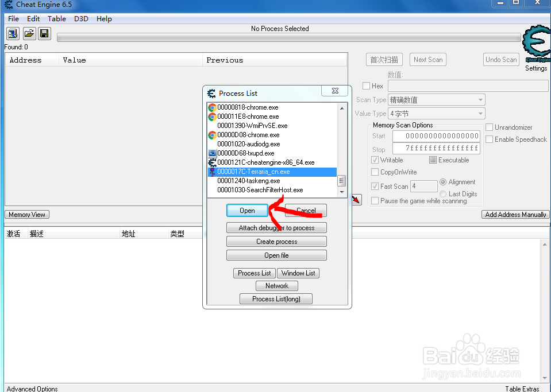Click the Open file button
Screen dimensions: 551x392
(x=276, y=255)
